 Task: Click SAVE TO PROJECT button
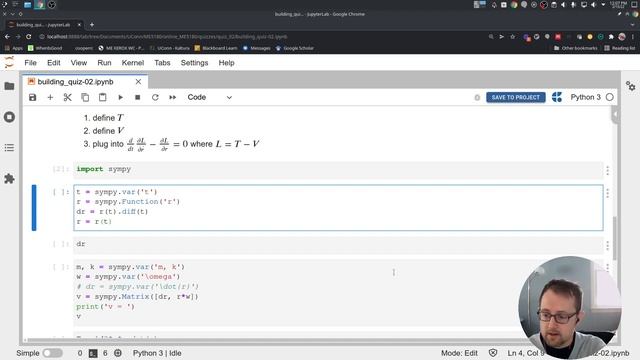[x=516, y=98]
